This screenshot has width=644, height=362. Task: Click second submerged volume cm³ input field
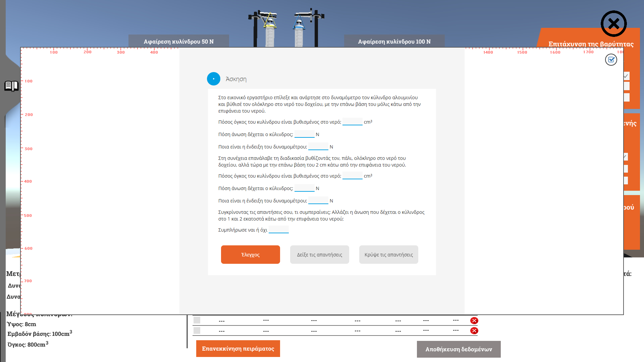pyautogui.click(x=352, y=176)
